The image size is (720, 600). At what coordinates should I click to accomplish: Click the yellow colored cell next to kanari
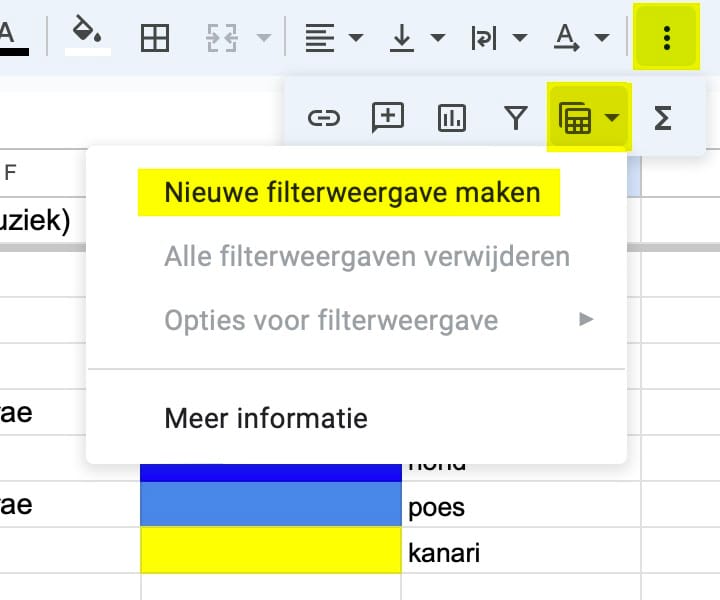270,552
